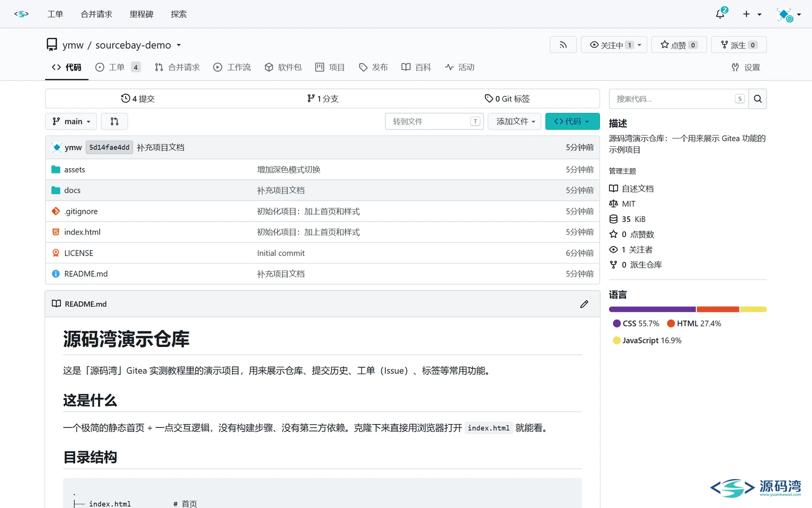812x508 pixels.
Task: Click the 派生 fork button
Action: 739,45
